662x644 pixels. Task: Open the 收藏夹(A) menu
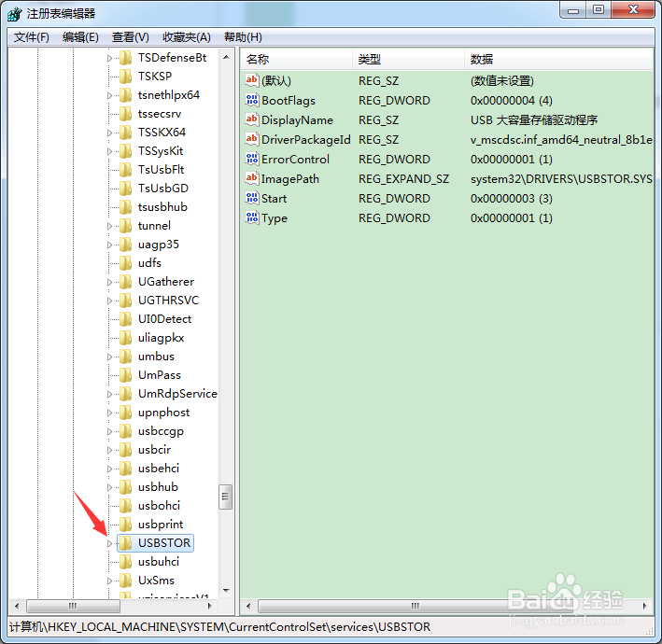(187, 37)
